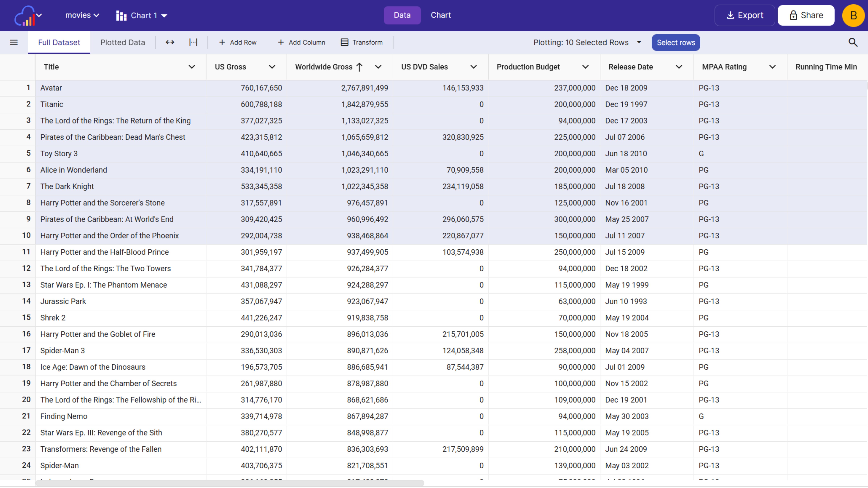Click the Ice Age: Dawn of the Dinosaurs cell

pos(121,367)
